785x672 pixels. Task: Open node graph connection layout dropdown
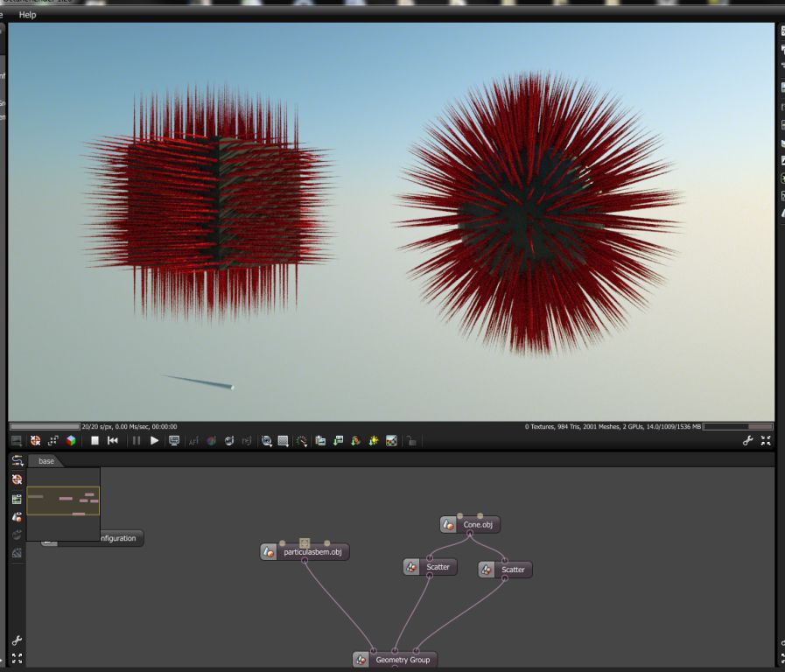pyautogui.click(x=18, y=461)
